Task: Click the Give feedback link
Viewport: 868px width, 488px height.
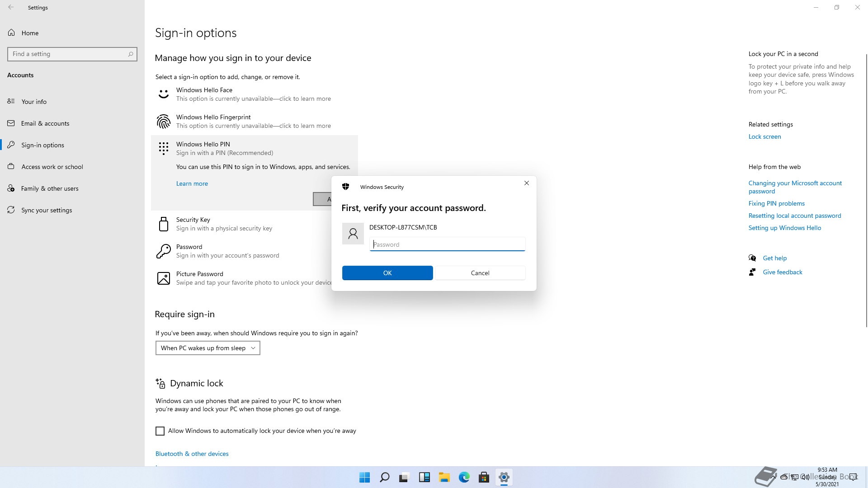Action: pos(783,272)
